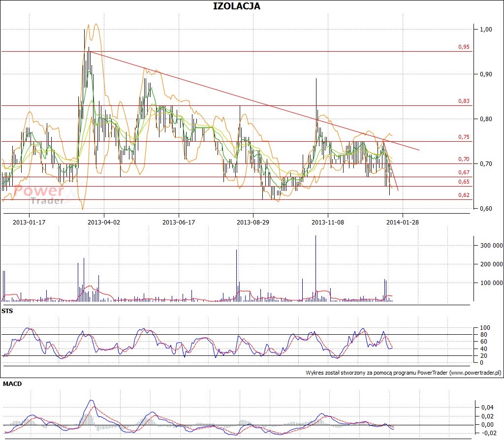Viewport: 504px width, 446px height.
Task: Click the 2013-08-29 date label
Action: point(253,222)
